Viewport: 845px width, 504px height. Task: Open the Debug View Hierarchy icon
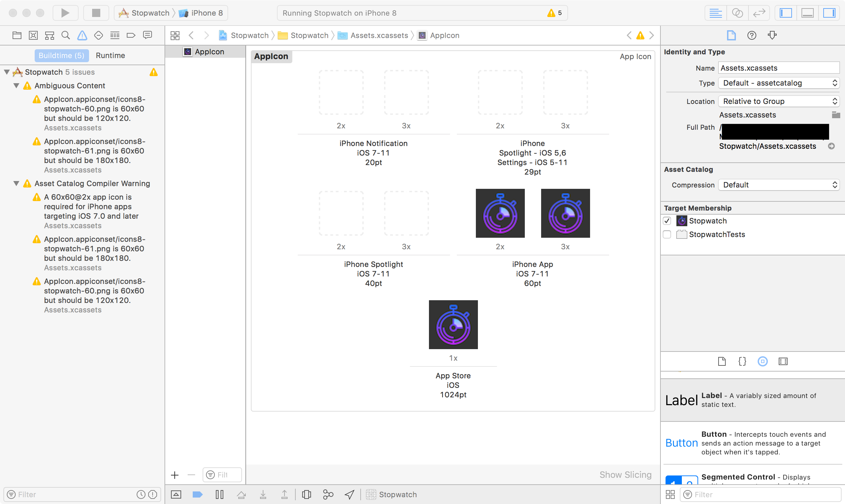(x=306, y=494)
